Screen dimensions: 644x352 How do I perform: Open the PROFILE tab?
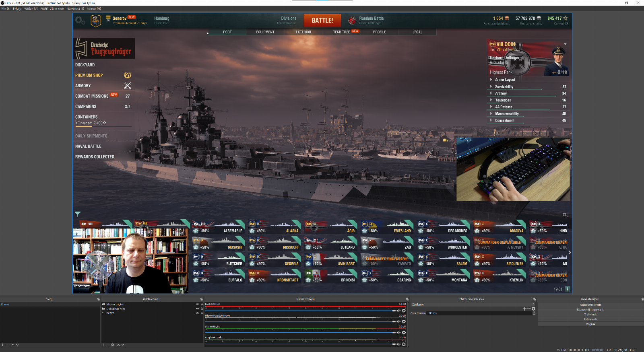[x=380, y=32]
